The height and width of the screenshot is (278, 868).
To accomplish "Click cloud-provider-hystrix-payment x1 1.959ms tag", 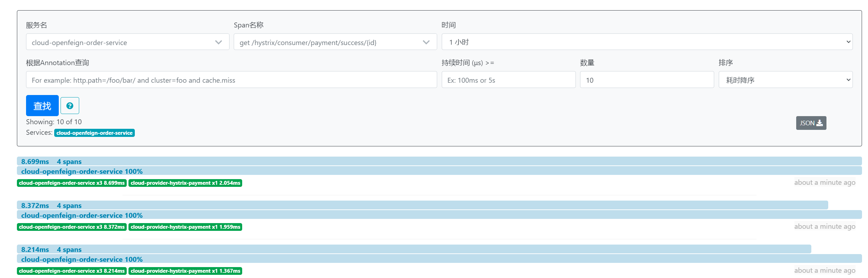I will 185,227.
